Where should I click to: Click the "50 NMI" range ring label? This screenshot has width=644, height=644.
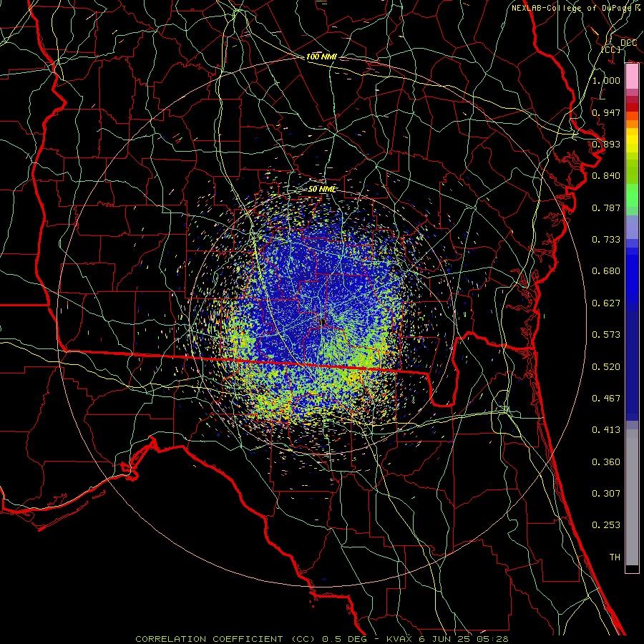321,189
